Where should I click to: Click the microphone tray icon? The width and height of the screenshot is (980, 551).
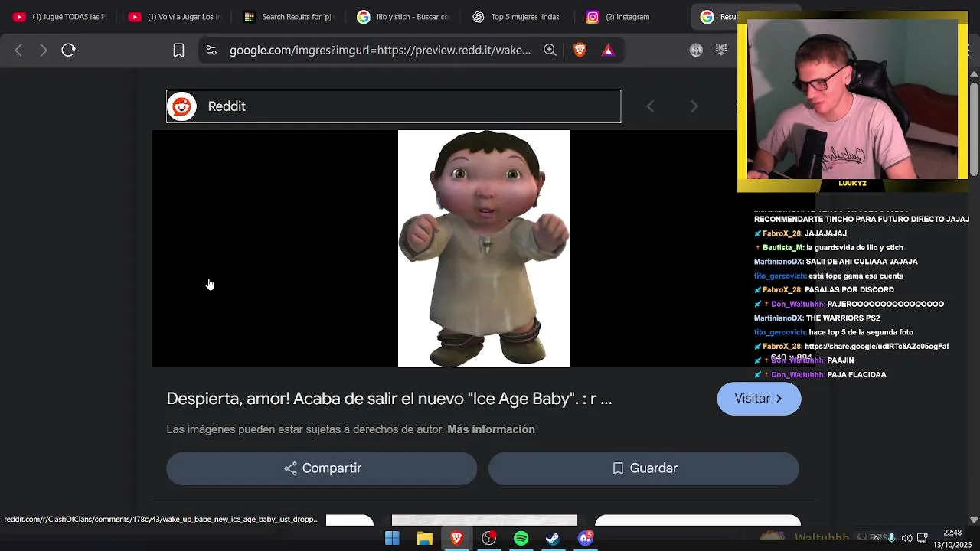891,538
